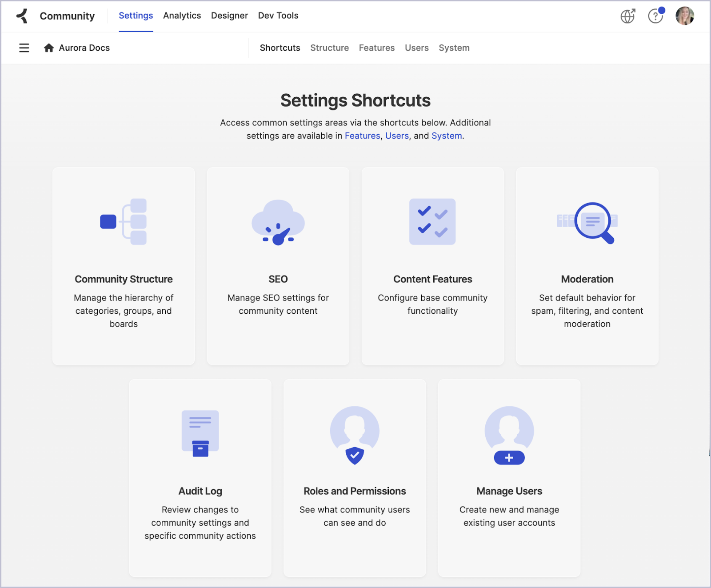Click the Features link in the description
The image size is (711, 588).
click(362, 136)
